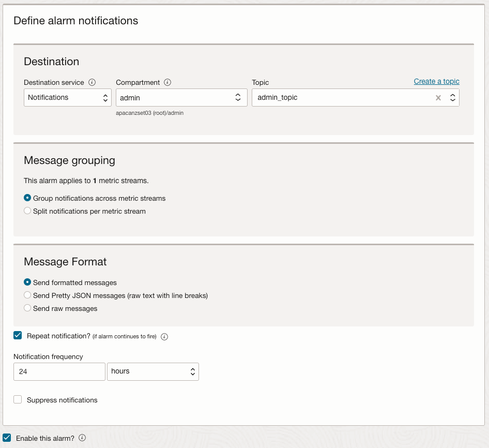Click the Notification frequency input field

[x=59, y=371]
